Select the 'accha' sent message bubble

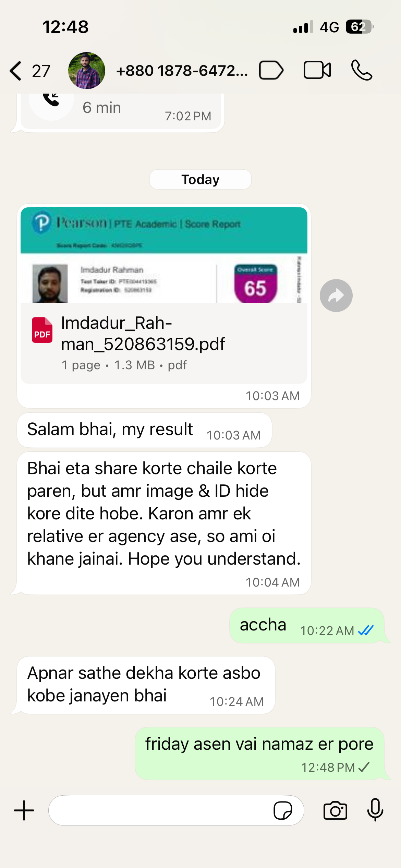click(307, 625)
